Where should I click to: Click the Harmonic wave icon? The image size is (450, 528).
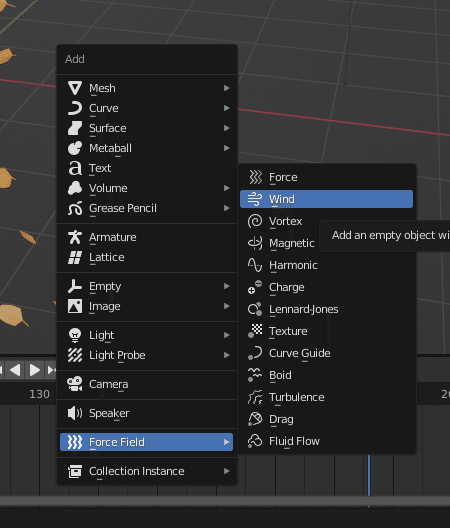[x=255, y=265]
